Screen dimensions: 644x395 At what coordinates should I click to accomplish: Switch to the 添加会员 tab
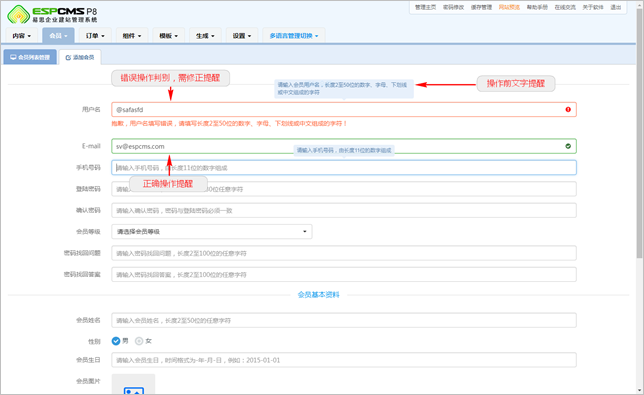pyautogui.click(x=80, y=57)
